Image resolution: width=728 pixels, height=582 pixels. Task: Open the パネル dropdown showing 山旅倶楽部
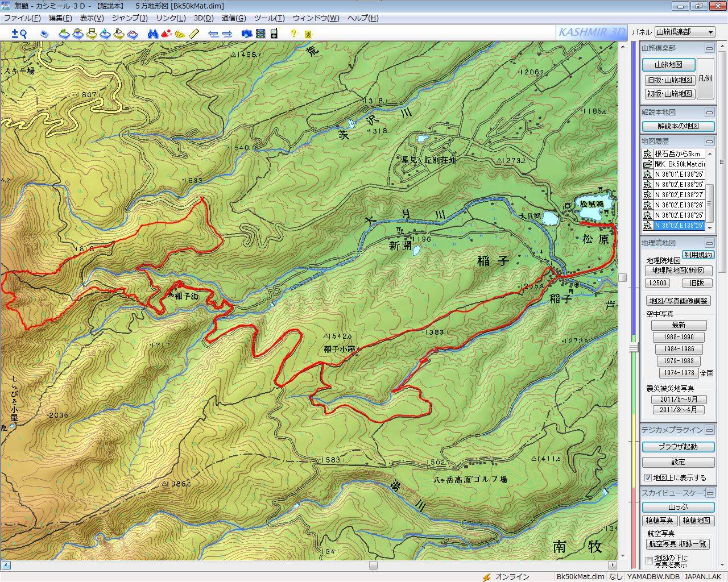(684, 32)
